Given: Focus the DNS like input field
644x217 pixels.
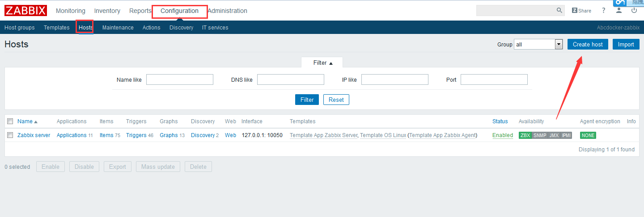Looking at the screenshot, I should [x=291, y=79].
